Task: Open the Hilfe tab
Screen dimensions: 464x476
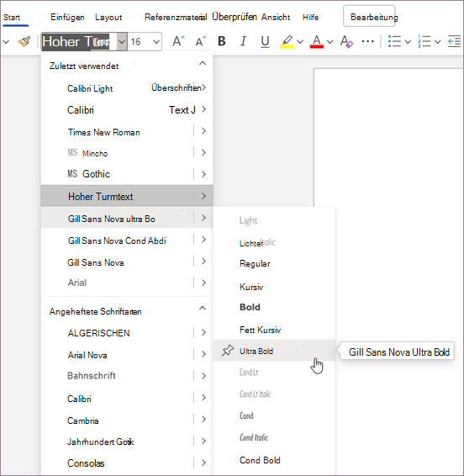Action: tap(310, 18)
